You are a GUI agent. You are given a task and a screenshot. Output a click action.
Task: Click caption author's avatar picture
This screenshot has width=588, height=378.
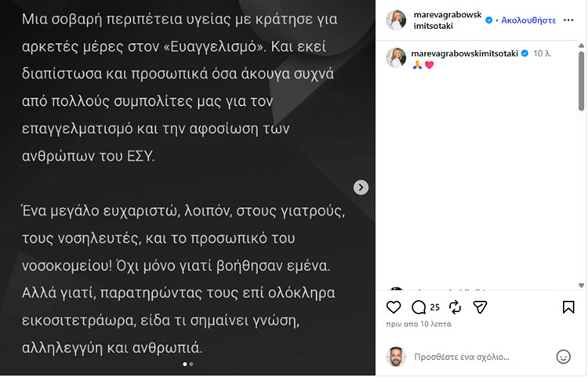[x=397, y=57]
